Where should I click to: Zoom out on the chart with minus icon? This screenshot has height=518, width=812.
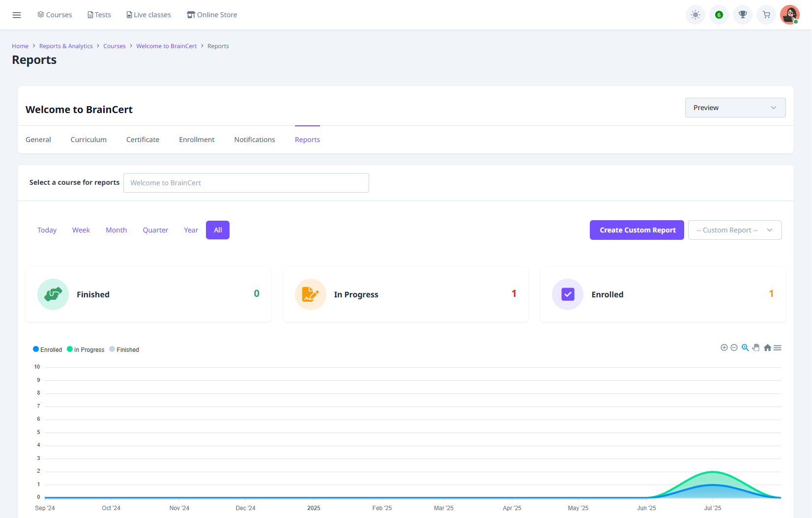[734, 347]
